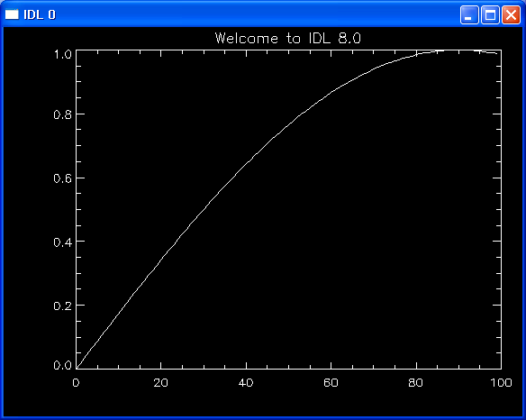Click the y-axis label 1.0
The height and width of the screenshot is (420, 526).
coord(63,54)
